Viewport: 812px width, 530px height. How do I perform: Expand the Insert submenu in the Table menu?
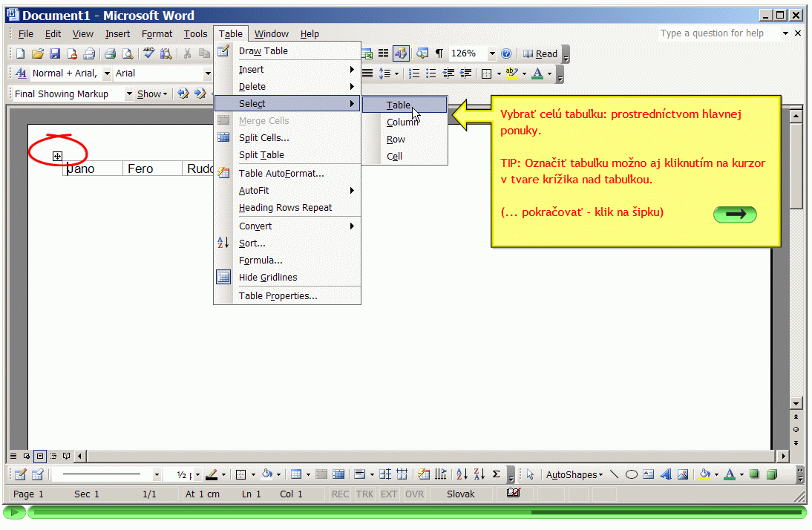coord(287,70)
